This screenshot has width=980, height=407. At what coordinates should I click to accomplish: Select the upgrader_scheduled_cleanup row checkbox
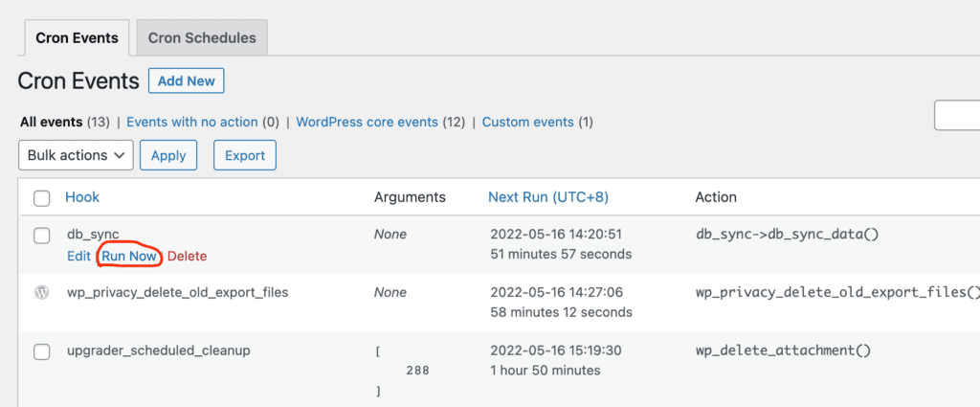pos(41,352)
